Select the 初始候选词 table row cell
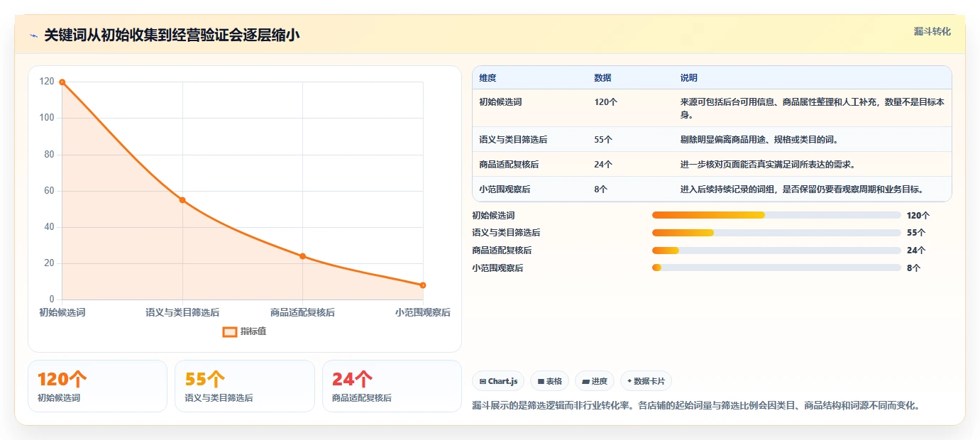 [500, 102]
